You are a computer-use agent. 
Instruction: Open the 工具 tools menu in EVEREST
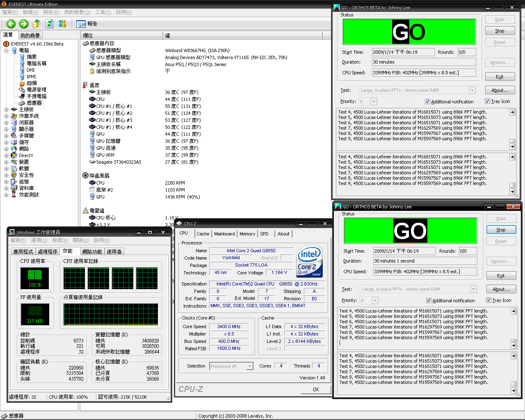click(103, 12)
